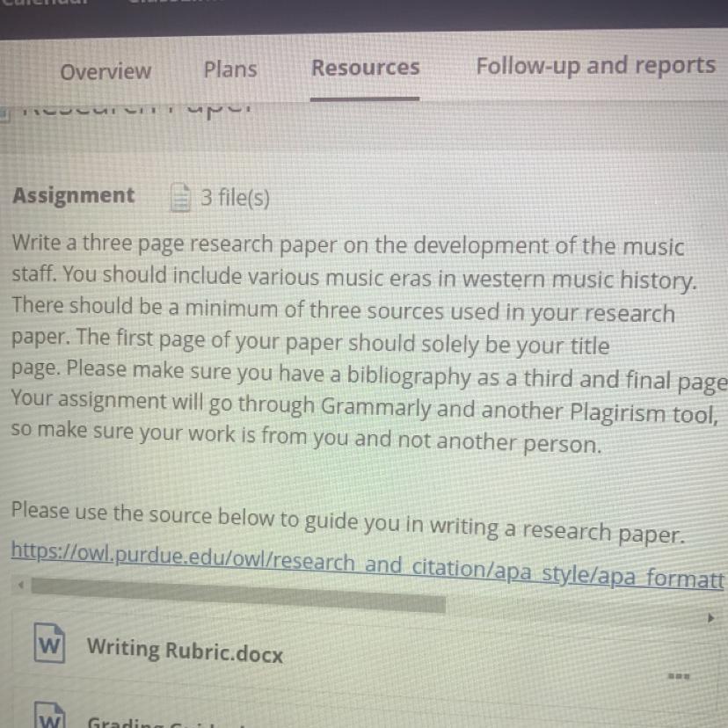
Task: Click the Word icon of the second file
Action: point(50,716)
